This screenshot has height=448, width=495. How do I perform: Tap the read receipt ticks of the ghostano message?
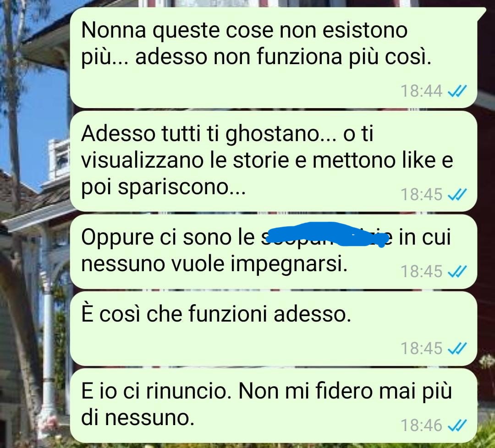tap(457, 194)
